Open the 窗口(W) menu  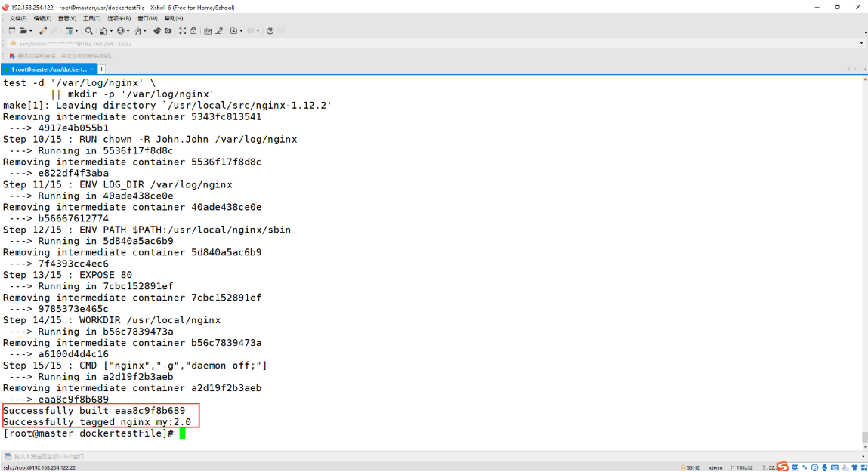[x=147, y=18]
